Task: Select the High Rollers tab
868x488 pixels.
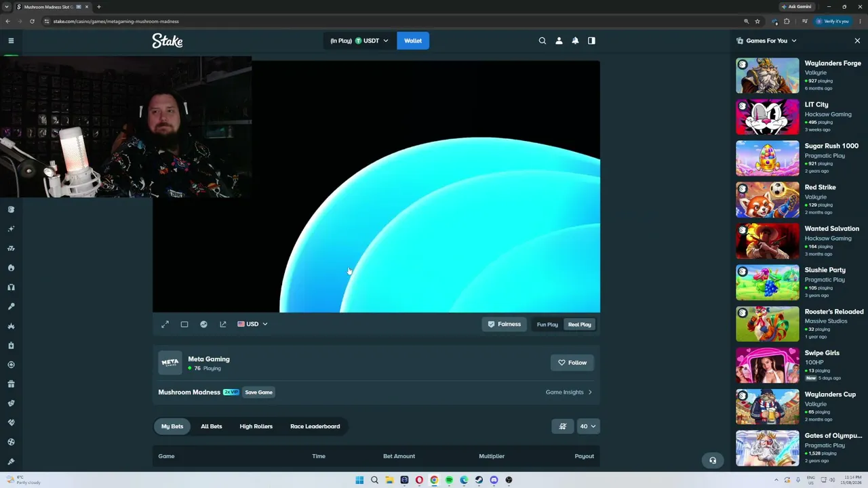Action: click(256, 426)
